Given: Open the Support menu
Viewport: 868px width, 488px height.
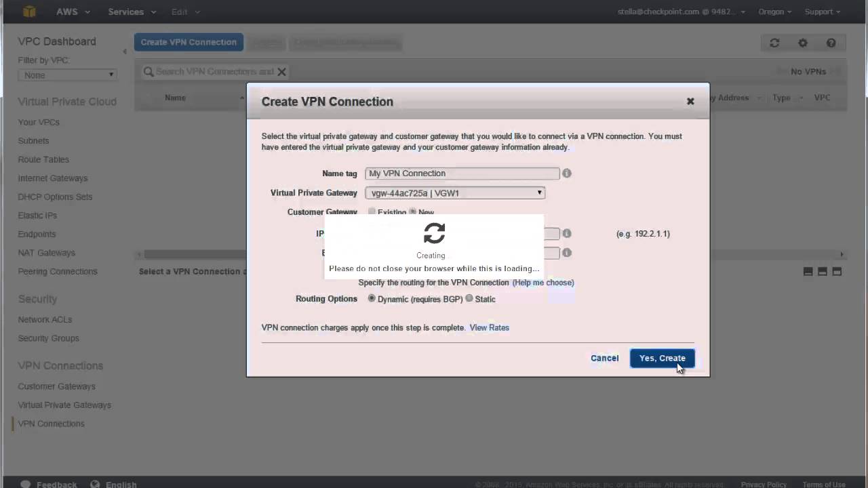Looking at the screenshot, I should pyautogui.click(x=823, y=12).
